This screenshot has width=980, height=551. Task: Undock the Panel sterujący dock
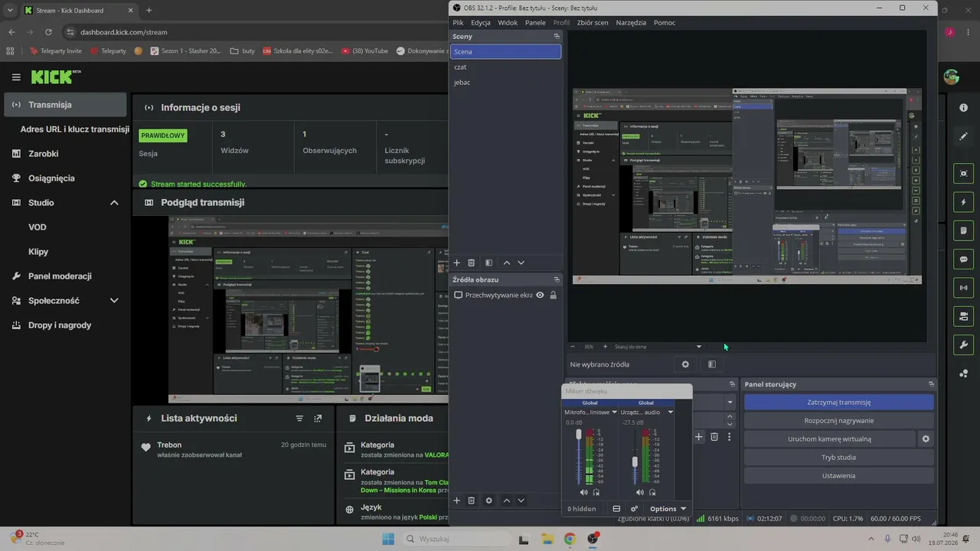[932, 384]
